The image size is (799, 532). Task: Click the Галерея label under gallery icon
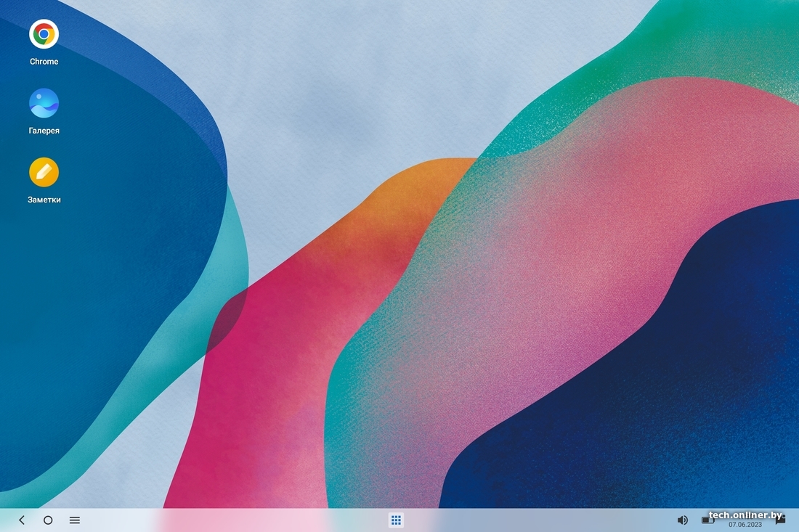tap(44, 131)
